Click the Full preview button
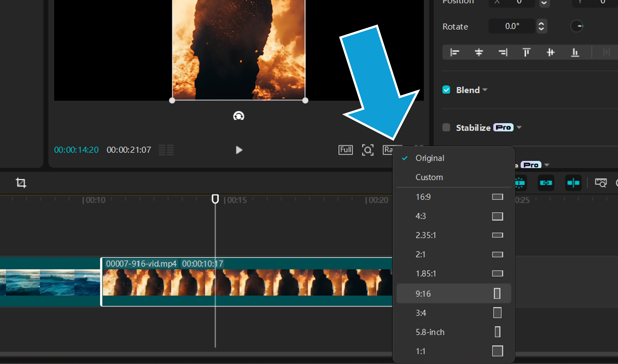The width and height of the screenshot is (618, 364). (x=346, y=150)
